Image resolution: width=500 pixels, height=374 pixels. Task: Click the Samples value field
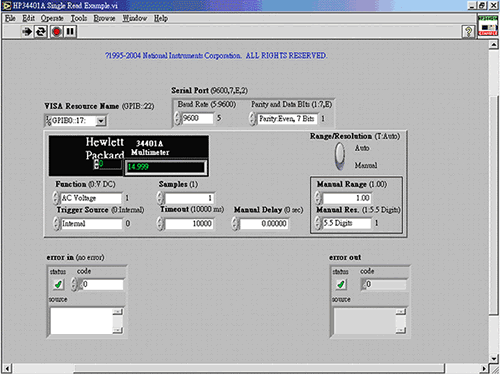pos(189,198)
